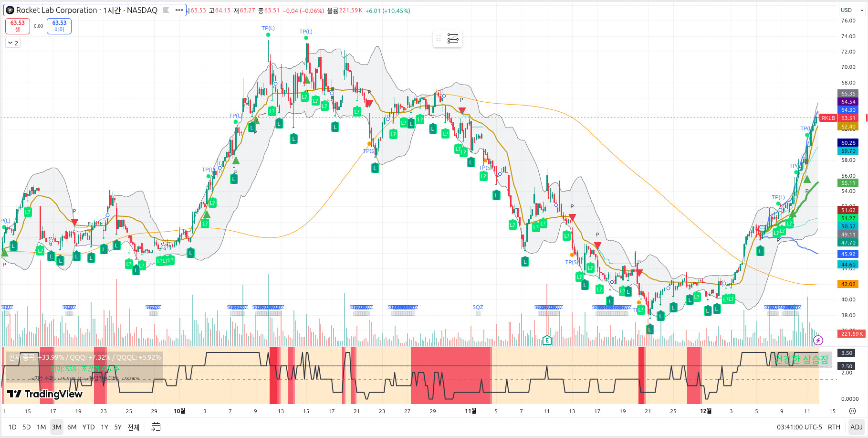Open timezone menu at 03:41:00 UTC-5
The image size is (868, 438).
pos(799,427)
